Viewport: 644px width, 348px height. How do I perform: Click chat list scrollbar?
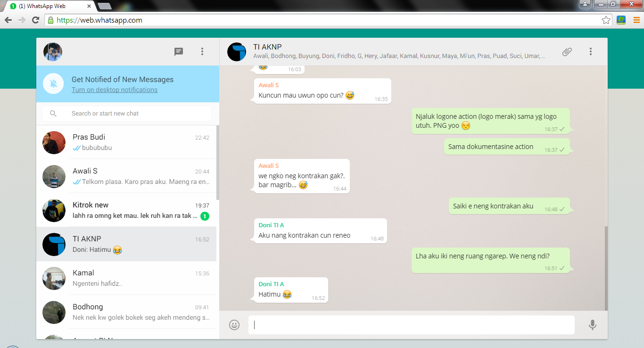click(218, 163)
